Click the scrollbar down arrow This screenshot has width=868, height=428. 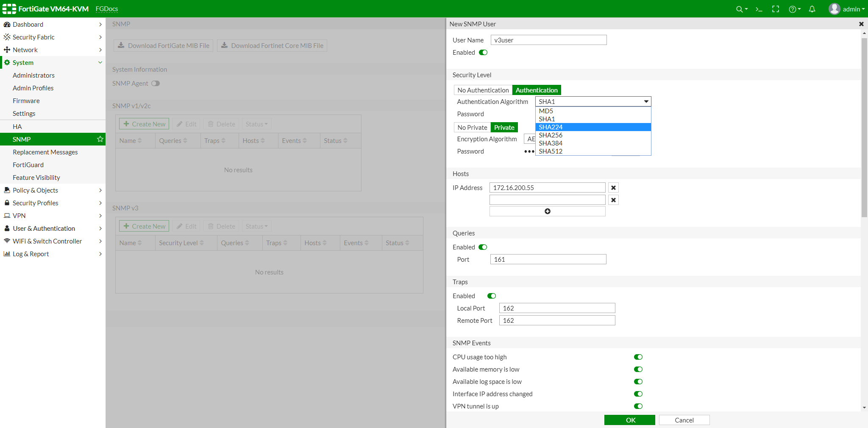click(864, 408)
